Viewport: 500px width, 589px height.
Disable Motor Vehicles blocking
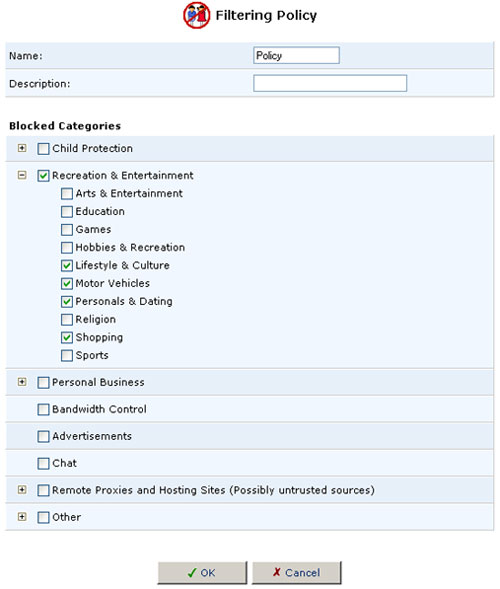coord(67,284)
